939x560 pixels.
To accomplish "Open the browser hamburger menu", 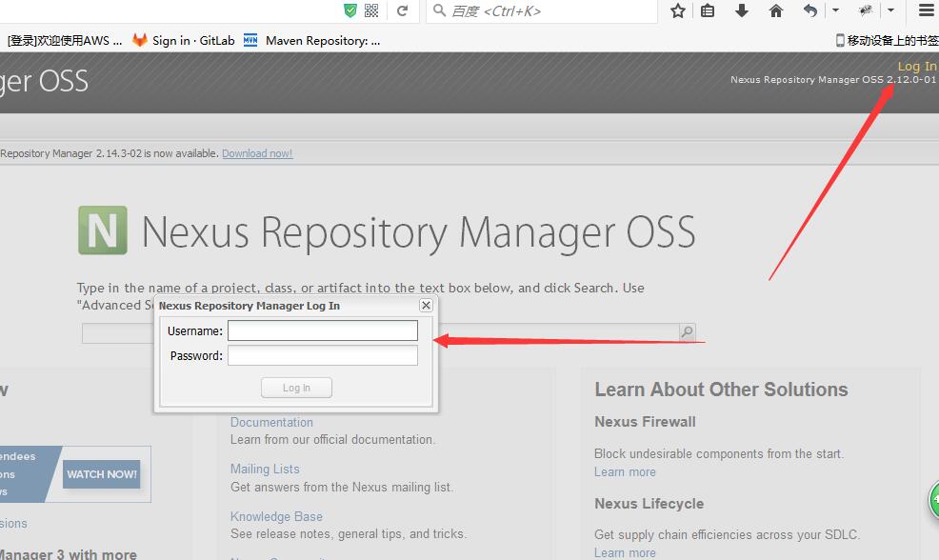I will point(927,10).
